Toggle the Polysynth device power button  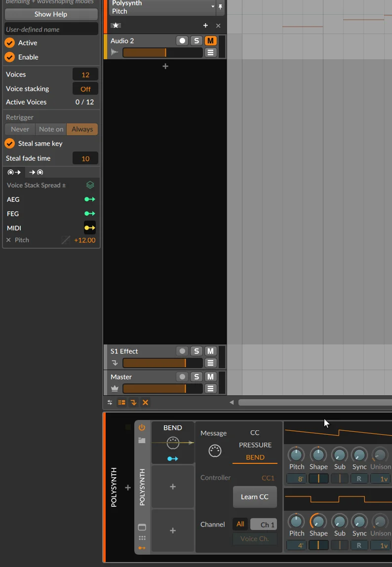pyautogui.click(x=142, y=427)
